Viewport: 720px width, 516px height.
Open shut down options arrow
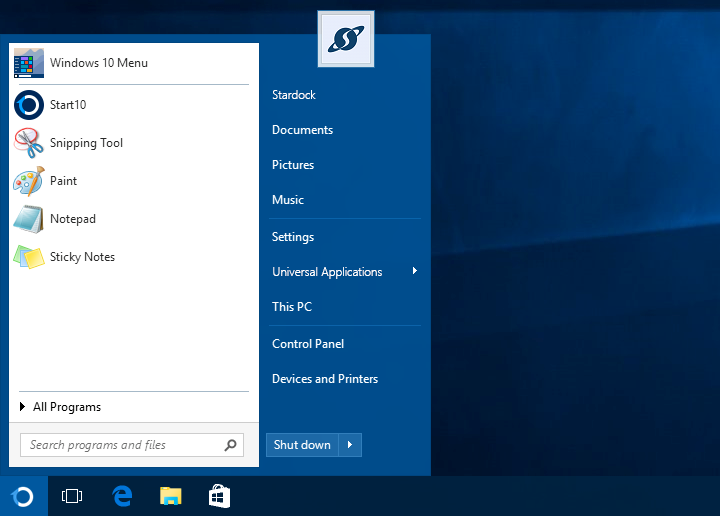(350, 445)
